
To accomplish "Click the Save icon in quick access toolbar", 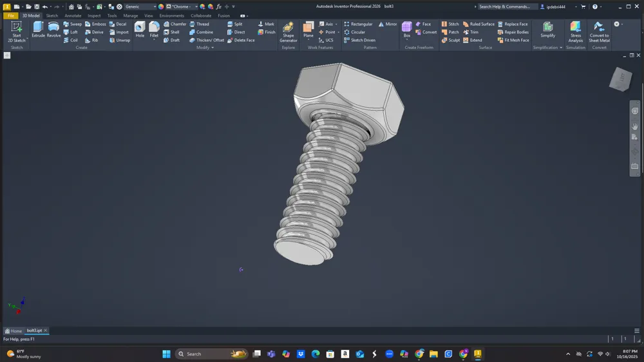I will [x=37, y=6].
